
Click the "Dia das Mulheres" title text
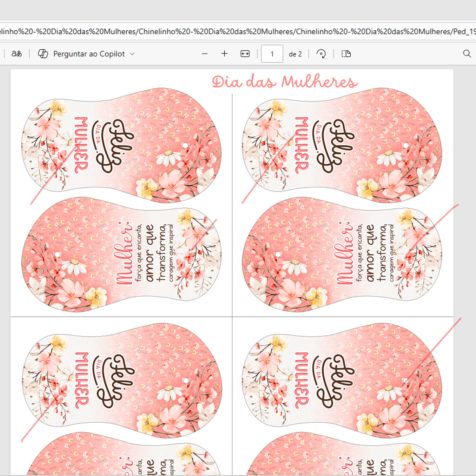[x=285, y=82]
